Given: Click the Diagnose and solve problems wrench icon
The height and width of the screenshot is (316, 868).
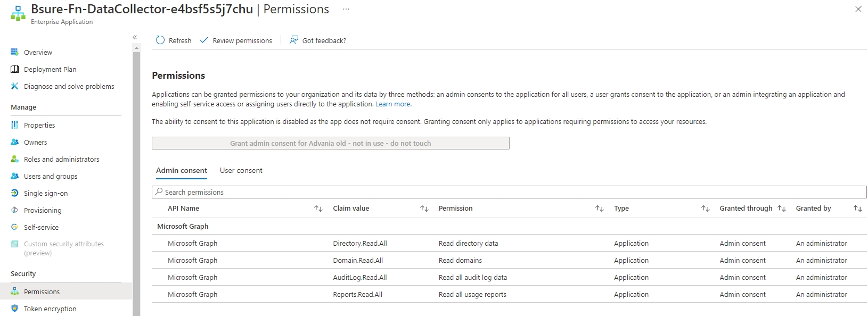Looking at the screenshot, I should pyautogui.click(x=14, y=86).
